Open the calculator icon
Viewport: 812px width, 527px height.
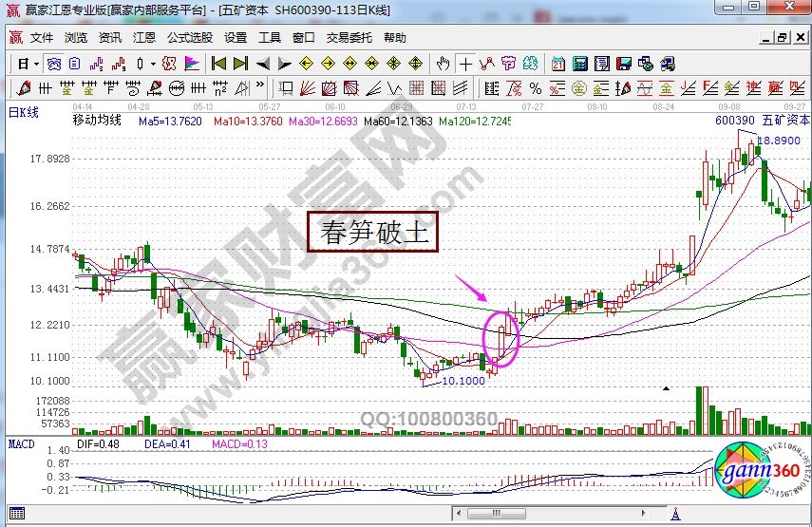coord(580,65)
